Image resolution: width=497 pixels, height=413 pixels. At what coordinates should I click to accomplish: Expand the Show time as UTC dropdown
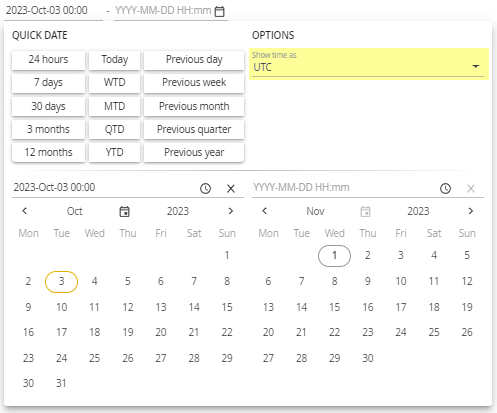(368, 64)
